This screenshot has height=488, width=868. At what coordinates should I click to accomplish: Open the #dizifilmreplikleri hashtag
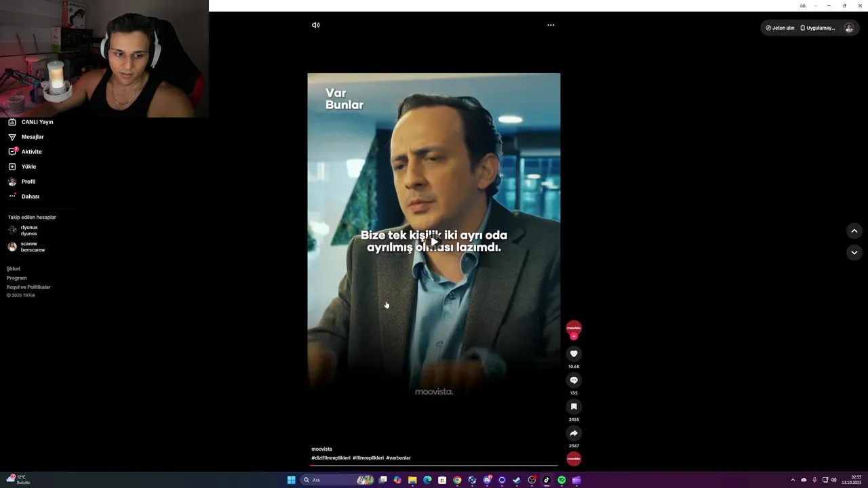(x=331, y=458)
